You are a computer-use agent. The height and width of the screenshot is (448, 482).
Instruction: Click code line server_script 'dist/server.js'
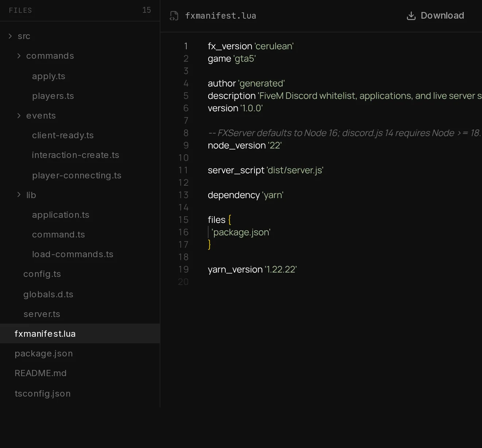[265, 170]
